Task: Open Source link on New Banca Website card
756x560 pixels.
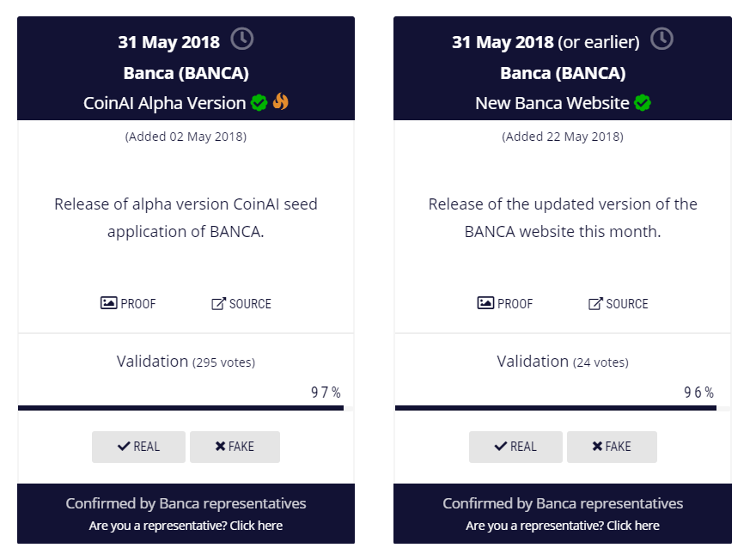Action: tap(619, 303)
